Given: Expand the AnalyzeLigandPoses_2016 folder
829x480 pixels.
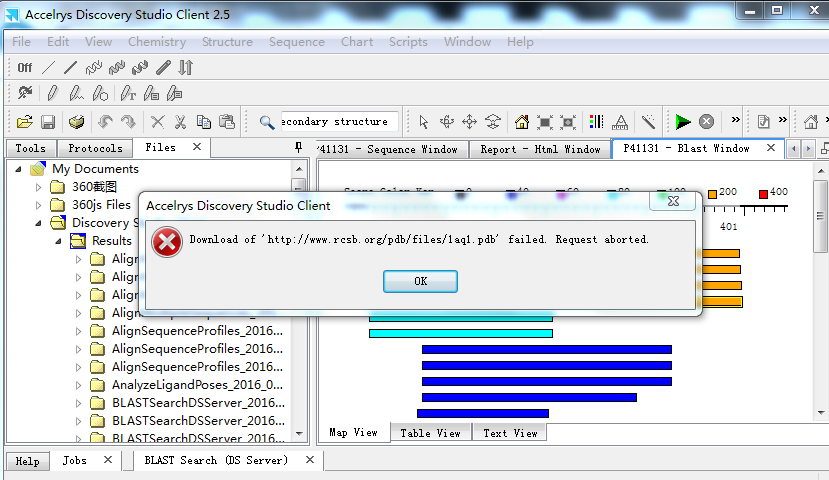Looking at the screenshot, I should click(x=78, y=385).
